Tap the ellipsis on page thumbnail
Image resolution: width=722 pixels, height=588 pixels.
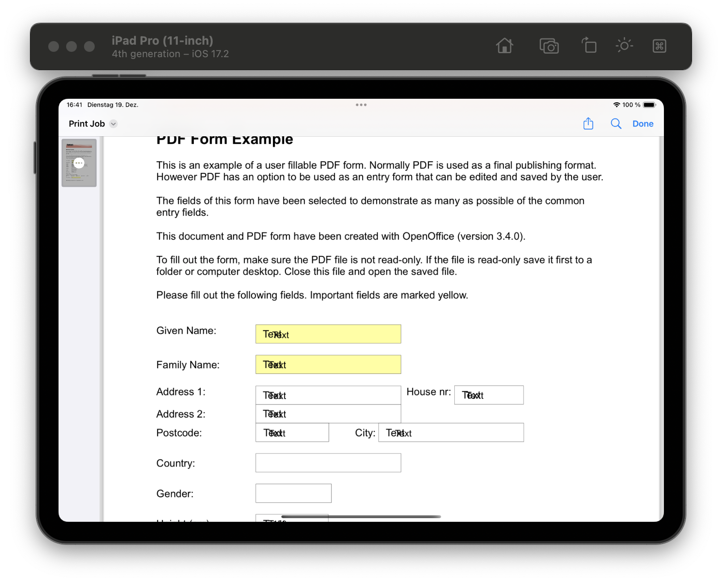coord(79,163)
